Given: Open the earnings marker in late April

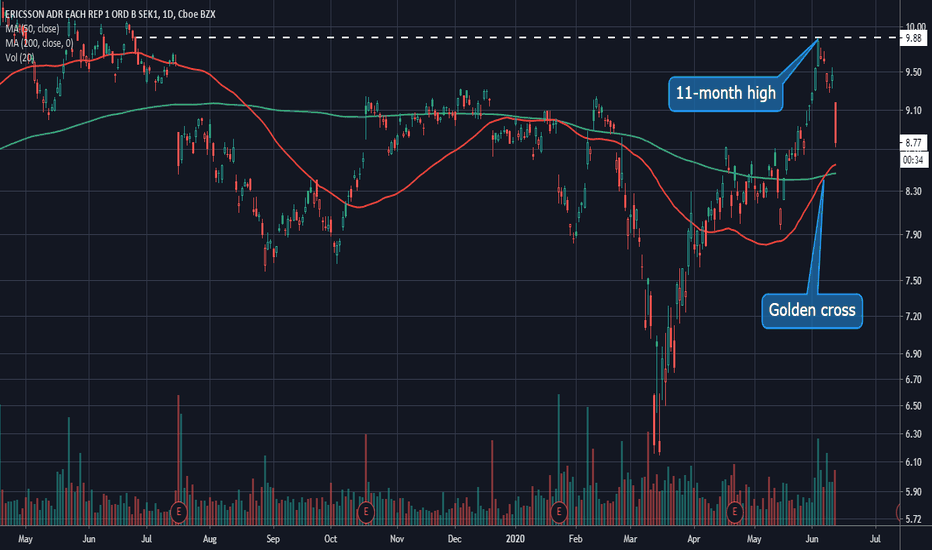Looking at the screenshot, I should point(735,511).
